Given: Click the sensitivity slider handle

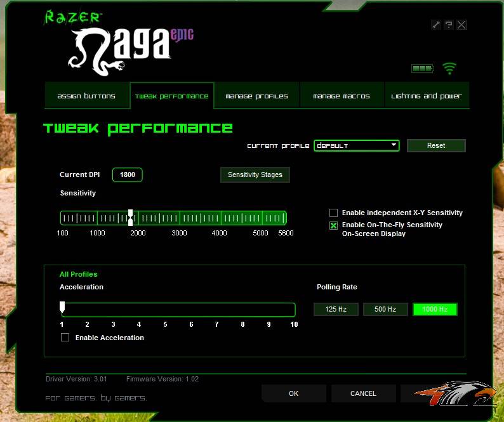Looking at the screenshot, I should 130,218.
